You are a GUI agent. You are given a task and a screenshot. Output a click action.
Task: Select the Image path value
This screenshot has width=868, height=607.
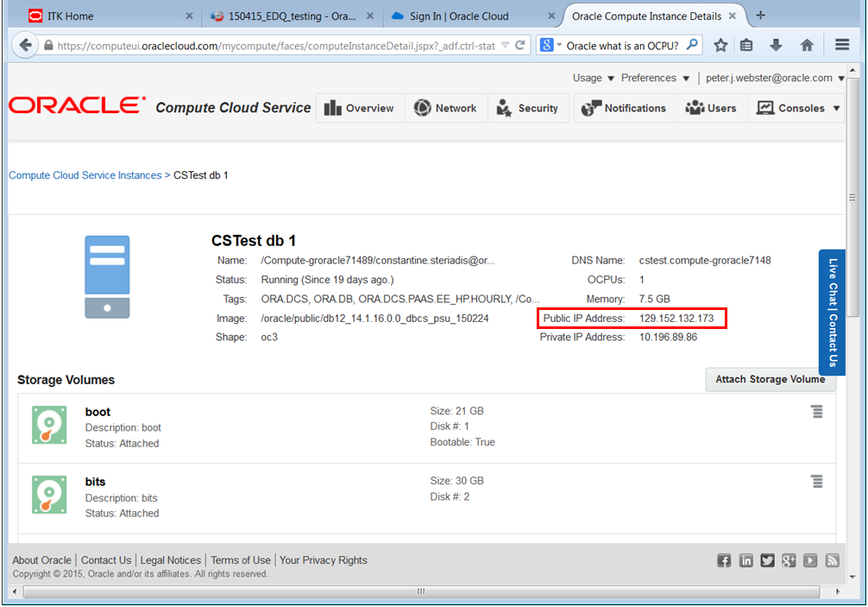(374, 319)
